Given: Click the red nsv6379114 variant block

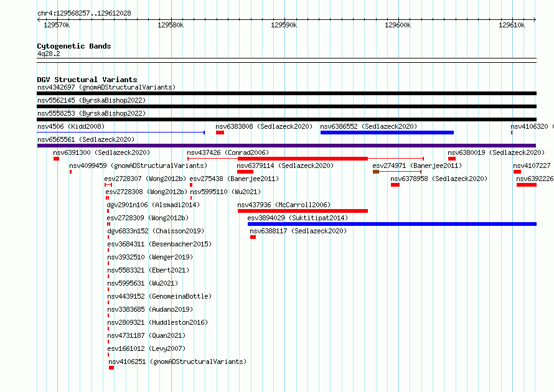Looking at the screenshot, I should (245, 172).
